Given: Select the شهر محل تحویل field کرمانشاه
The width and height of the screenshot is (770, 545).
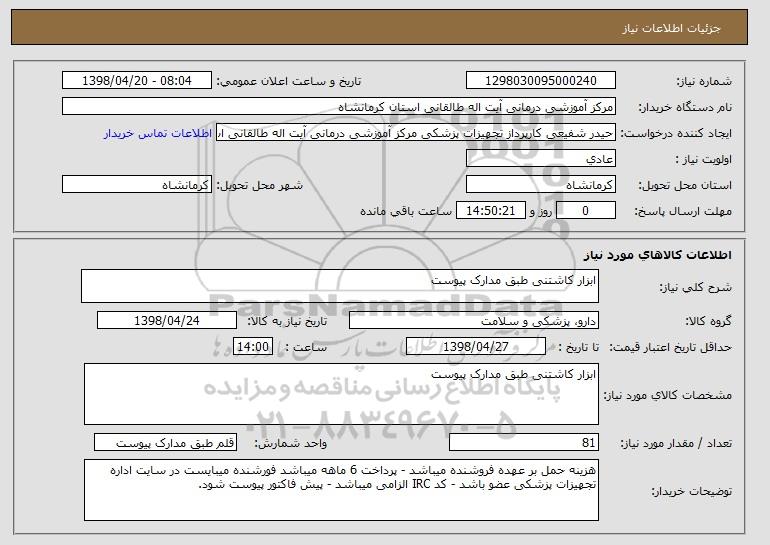Looking at the screenshot, I should pyautogui.click(x=137, y=185).
